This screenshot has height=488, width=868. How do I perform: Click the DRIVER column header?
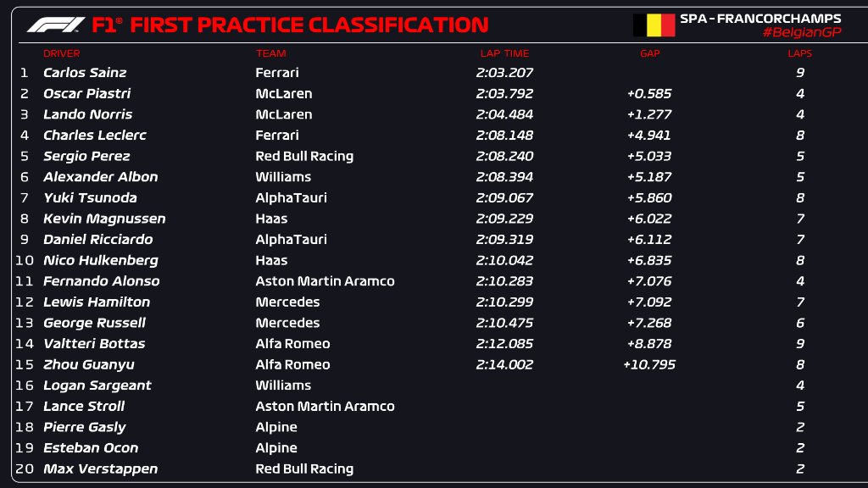61,53
